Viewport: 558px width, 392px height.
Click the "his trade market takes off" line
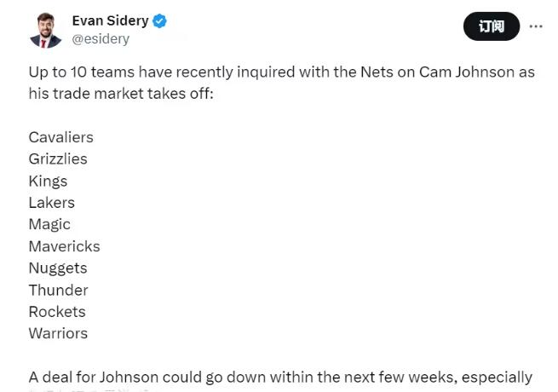pos(121,93)
